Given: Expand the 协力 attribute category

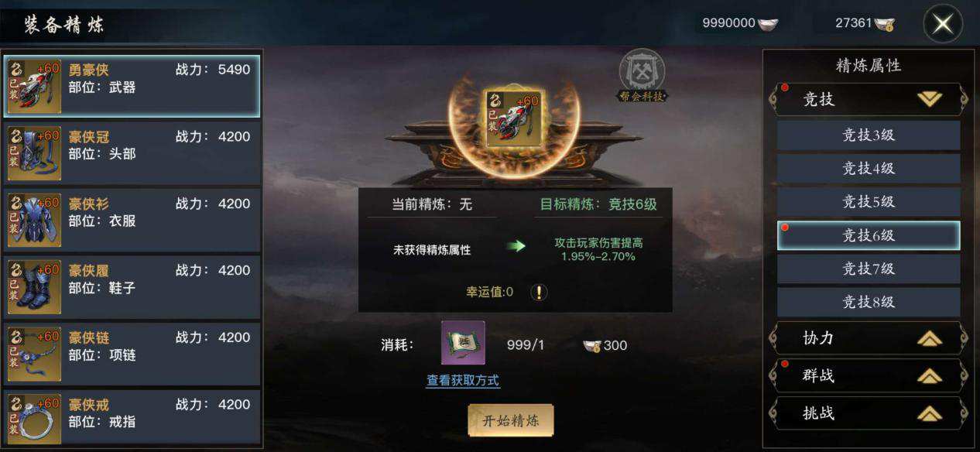Looking at the screenshot, I should (x=869, y=338).
